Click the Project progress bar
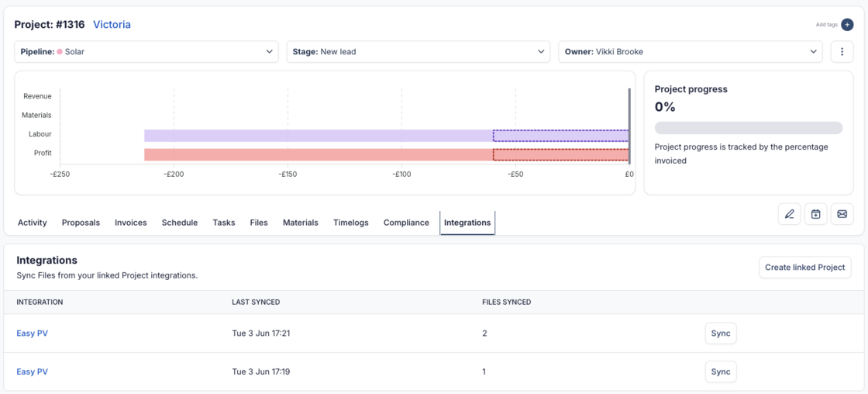Viewport: 868px width, 394px height. pos(748,128)
